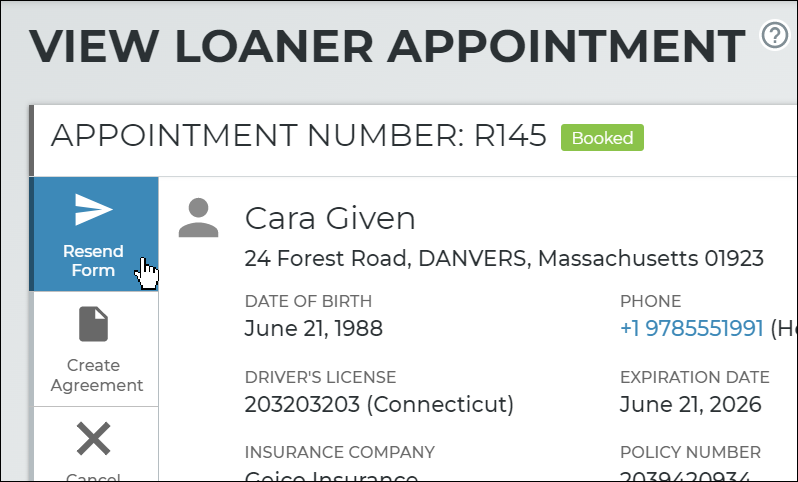798x482 pixels.
Task: Click the address 24 Forest Road, Danvers
Action: [504, 259]
